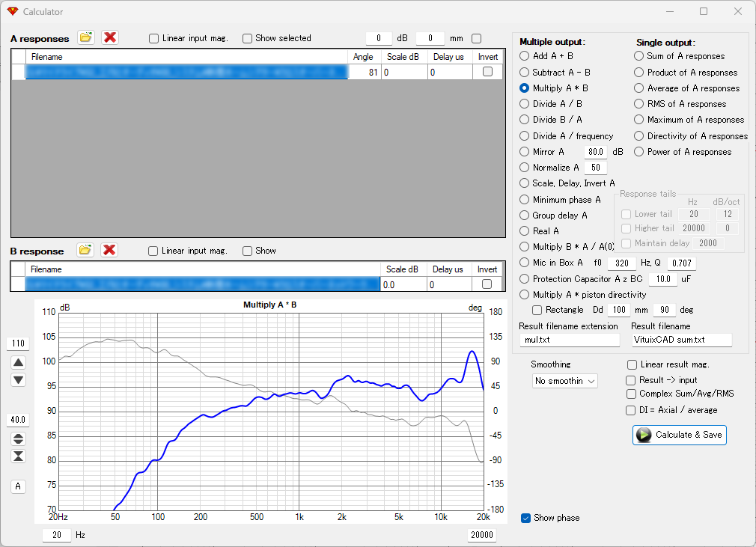
Task: Select Average of A responses option
Action: 638,88
